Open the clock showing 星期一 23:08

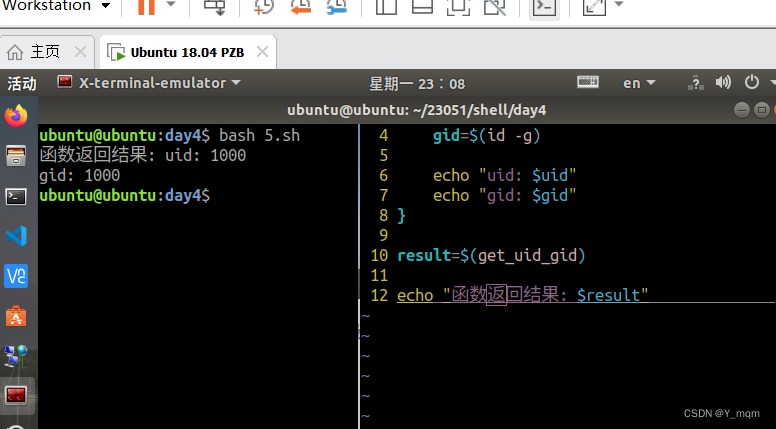point(417,84)
